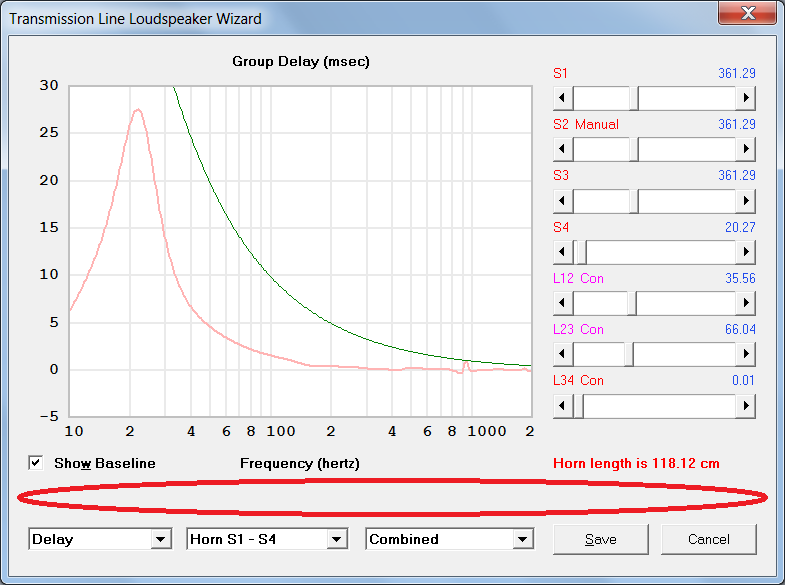Click the L34 slider left arrow
785x585 pixels.
(x=563, y=405)
